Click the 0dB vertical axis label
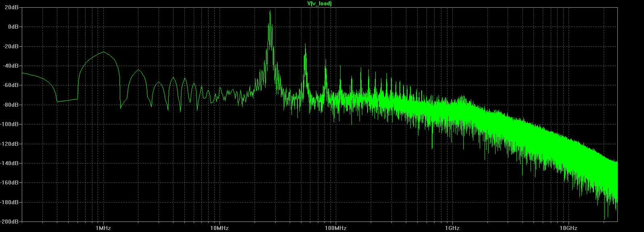The width and height of the screenshot is (644, 232). [x=13, y=27]
